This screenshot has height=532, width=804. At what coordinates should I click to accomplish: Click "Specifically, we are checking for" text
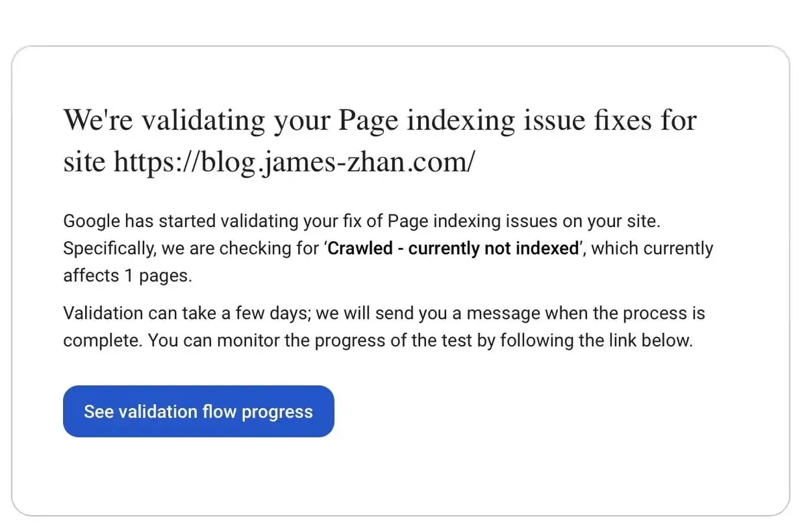pos(191,249)
